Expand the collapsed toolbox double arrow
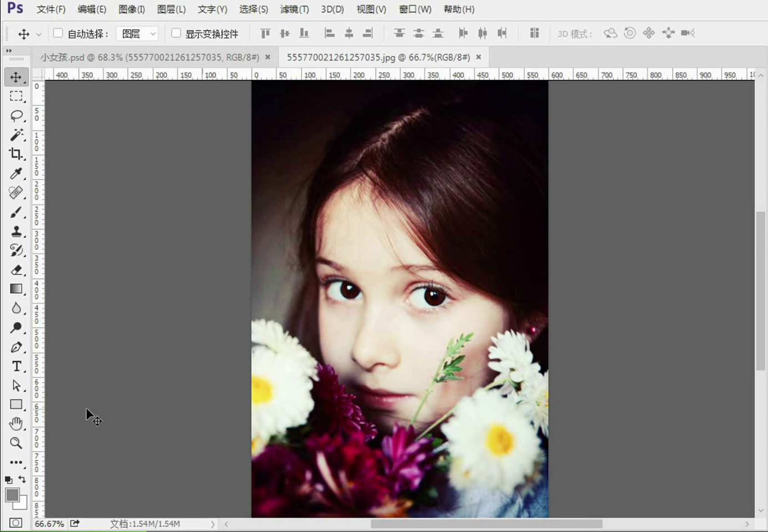Image resolution: width=768 pixels, height=532 pixels. pos(9,50)
